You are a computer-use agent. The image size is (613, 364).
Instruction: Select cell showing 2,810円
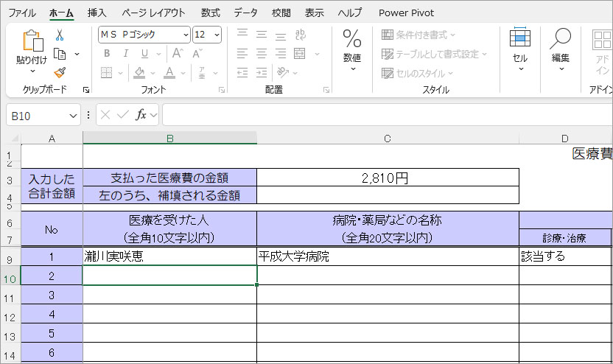coord(388,178)
